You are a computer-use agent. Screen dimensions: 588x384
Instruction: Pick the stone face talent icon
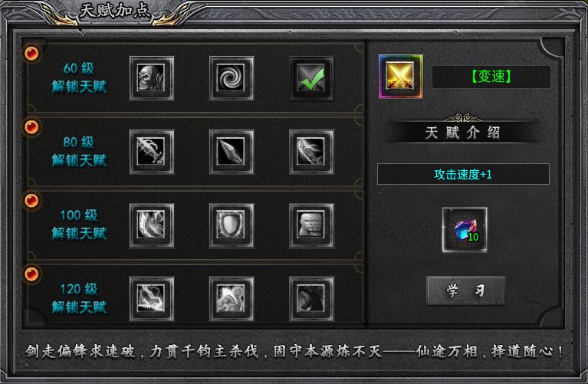coord(311,226)
